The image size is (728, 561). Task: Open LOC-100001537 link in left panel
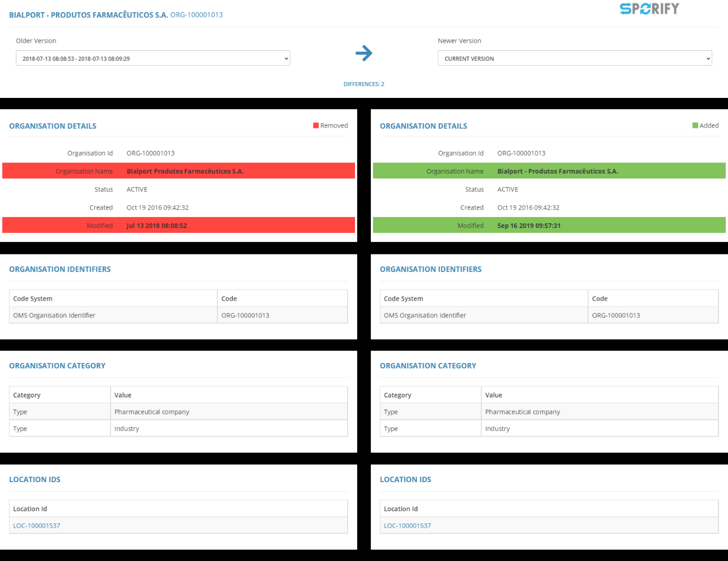[37, 526]
